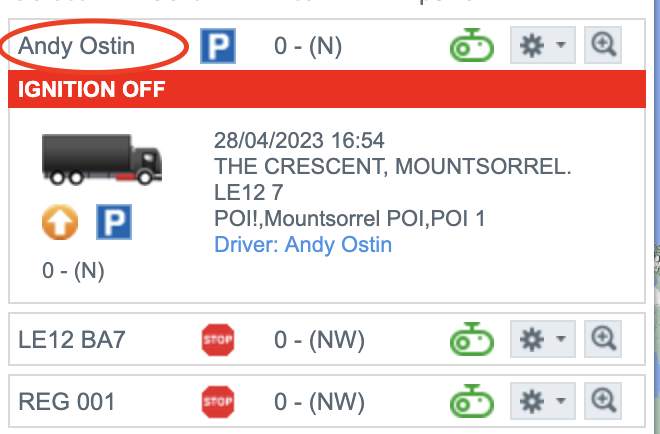660x434 pixels.
Task: Zoom to Andy Ostin with the magnifier icon
Action: pos(603,45)
